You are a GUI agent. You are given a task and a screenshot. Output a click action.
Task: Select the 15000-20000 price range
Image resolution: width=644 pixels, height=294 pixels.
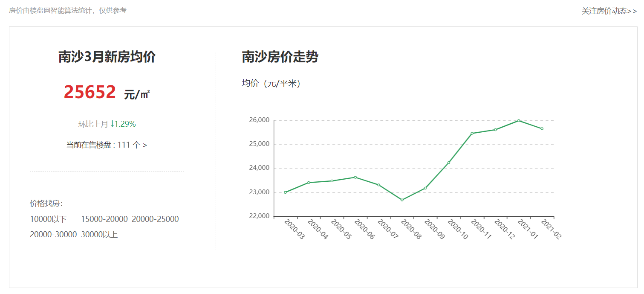coord(104,219)
